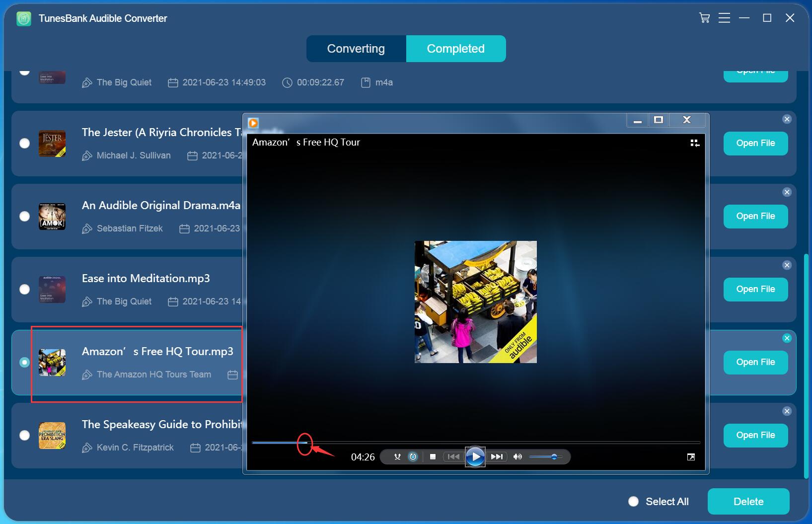This screenshot has height=524, width=812.
Task: Click the '04:26' elapsed time in player
Action: pos(363,457)
